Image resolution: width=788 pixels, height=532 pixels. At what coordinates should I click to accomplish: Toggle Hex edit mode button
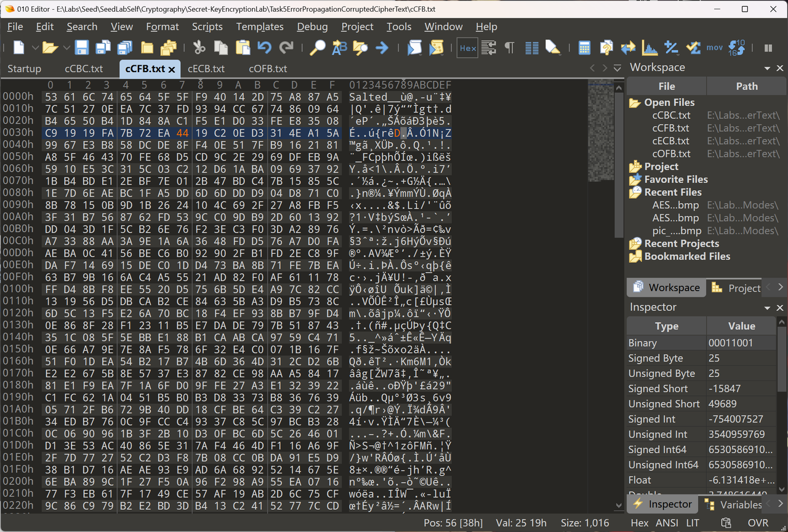[x=467, y=47]
